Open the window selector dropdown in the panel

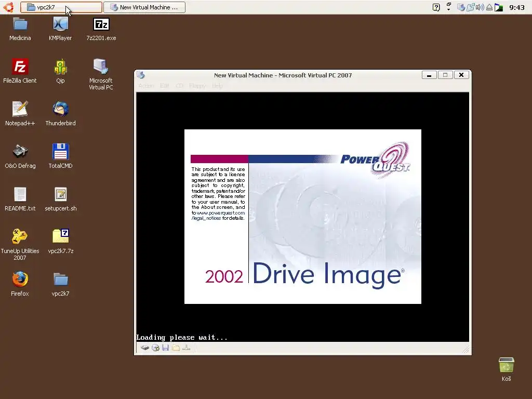click(448, 7)
